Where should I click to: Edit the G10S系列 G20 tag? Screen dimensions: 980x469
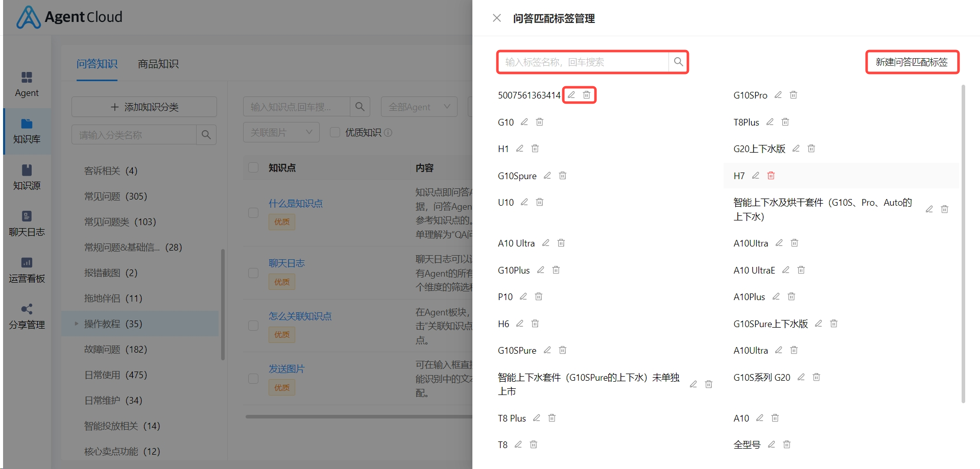click(801, 377)
